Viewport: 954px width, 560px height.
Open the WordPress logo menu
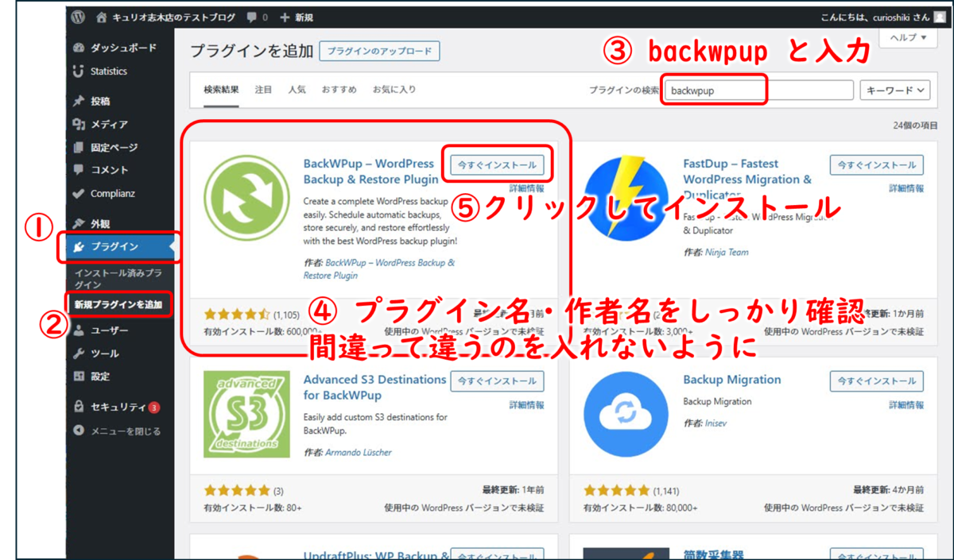pos(77,17)
